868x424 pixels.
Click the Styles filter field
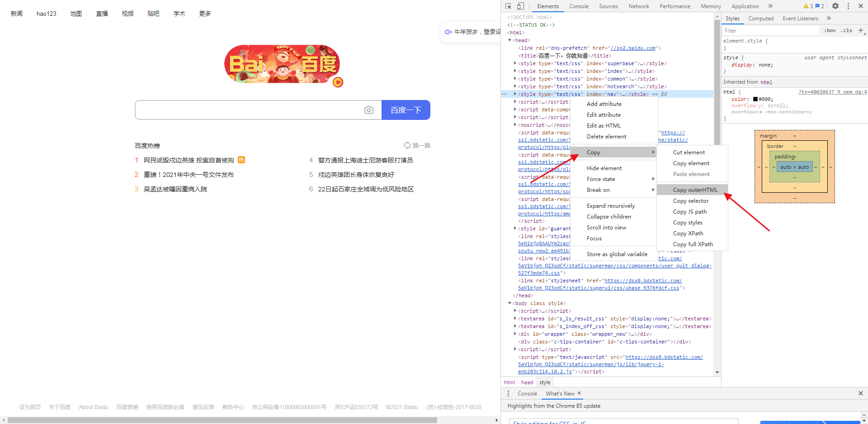click(771, 30)
